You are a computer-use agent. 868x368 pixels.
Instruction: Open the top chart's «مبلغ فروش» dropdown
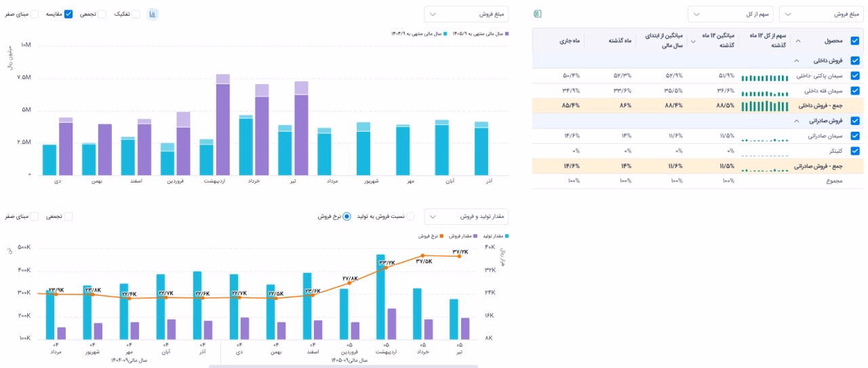tap(466, 14)
